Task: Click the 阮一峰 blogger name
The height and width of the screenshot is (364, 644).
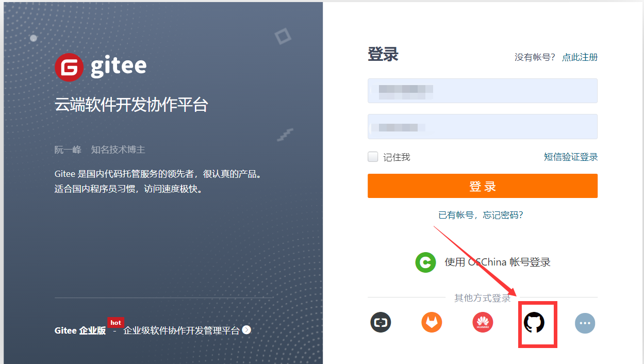Action: pyautogui.click(x=68, y=150)
